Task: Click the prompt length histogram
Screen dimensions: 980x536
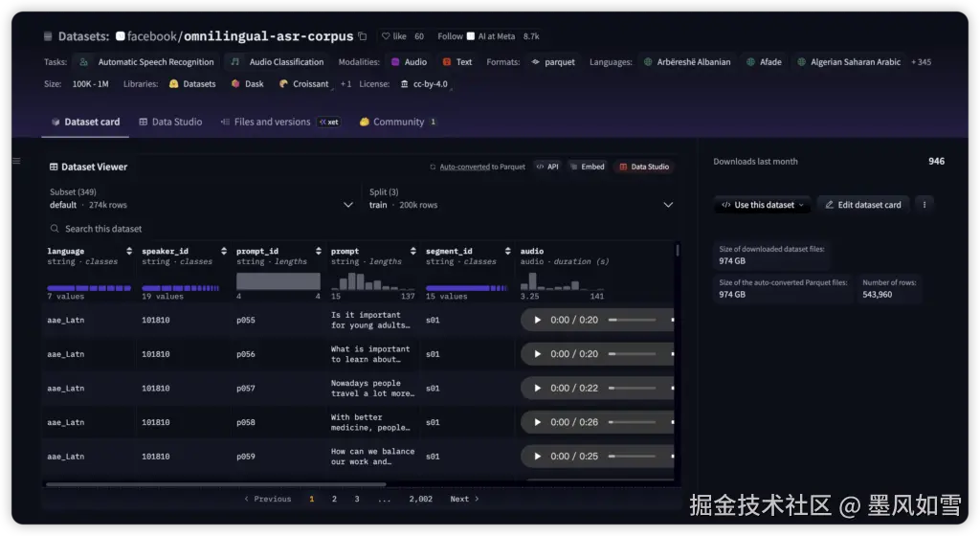Action: (x=373, y=281)
